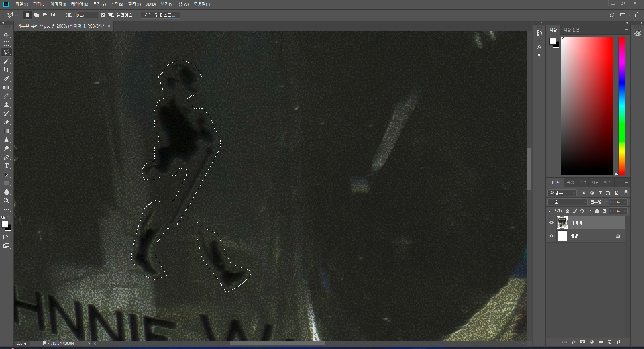Viewport: 644px width, 349px height.
Task: Switch to the 패스 tab
Action: (x=607, y=182)
